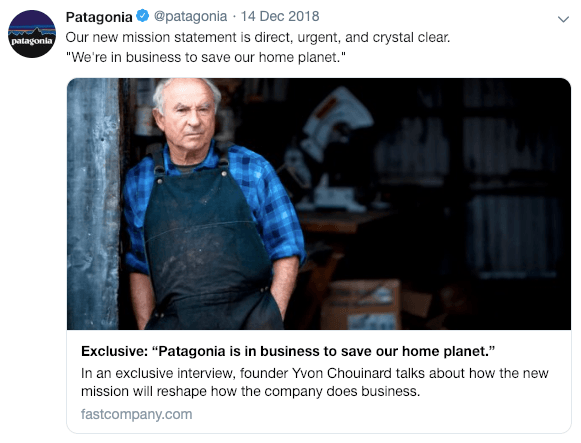This screenshot has width=581, height=443.
Task: Select the 'Our new mission statement' tweet line
Action: point(258,37)
